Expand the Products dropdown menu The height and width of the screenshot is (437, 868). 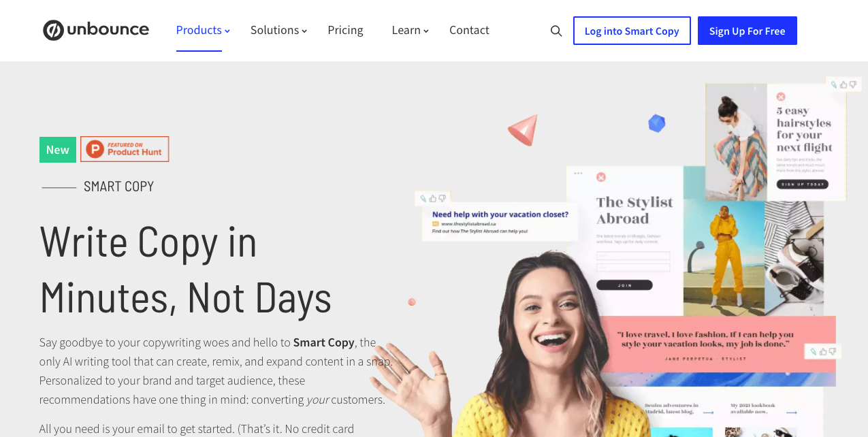click(x=203, y=30)
